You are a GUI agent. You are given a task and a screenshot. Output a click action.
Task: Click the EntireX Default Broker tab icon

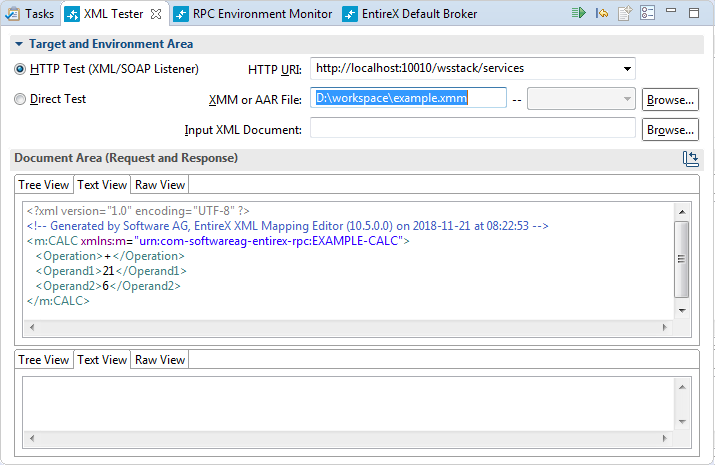tap(350, 15)
